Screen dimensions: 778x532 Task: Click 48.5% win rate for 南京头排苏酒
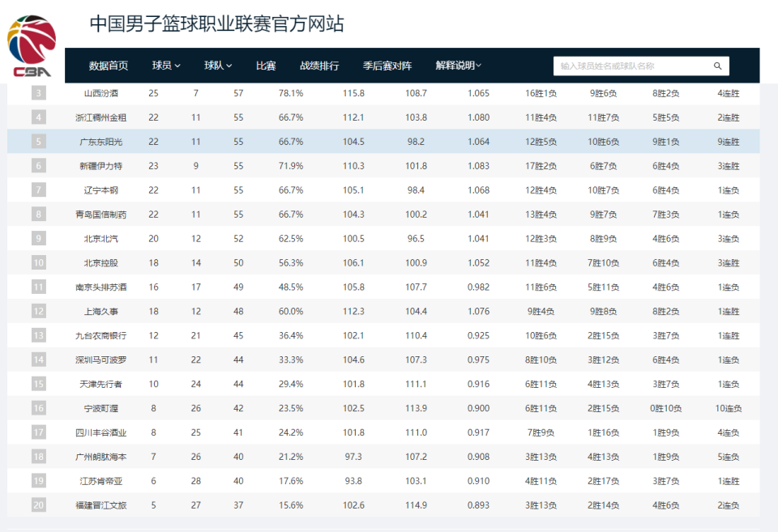pyautogui.click(x=291, y=287)
